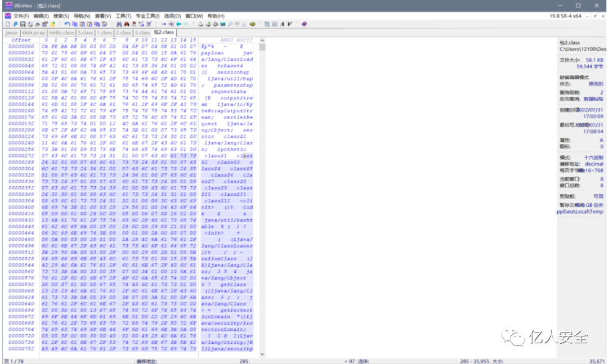The image size is (608, 364).
Task: Click the Offset column header
Action: click(x=21, y=40)
